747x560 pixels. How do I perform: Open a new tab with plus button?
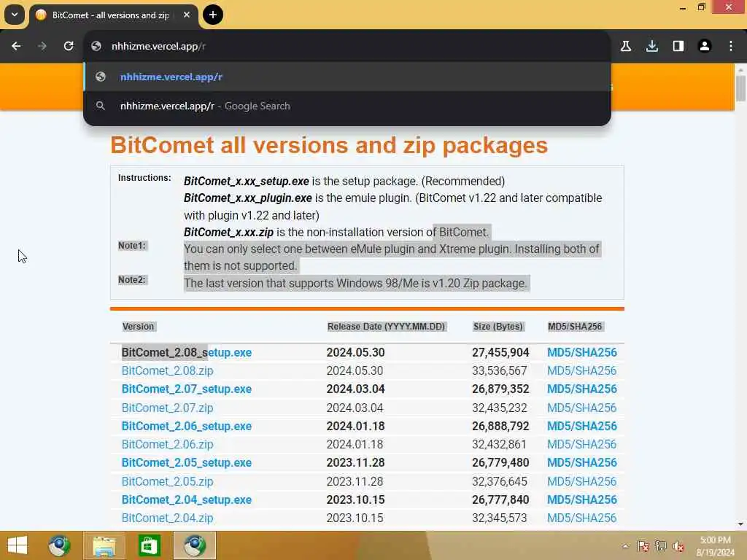click(x=213, y=15)
